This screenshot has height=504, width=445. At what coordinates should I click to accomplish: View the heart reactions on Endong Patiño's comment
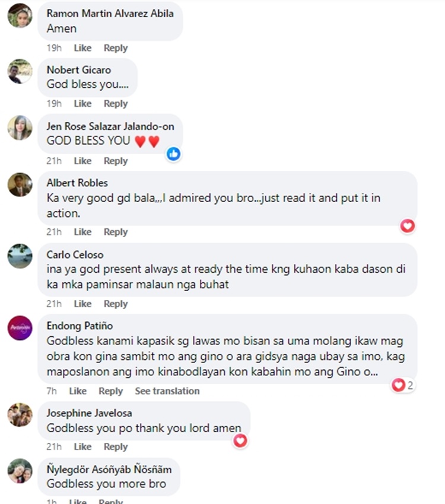pos(402,385)
